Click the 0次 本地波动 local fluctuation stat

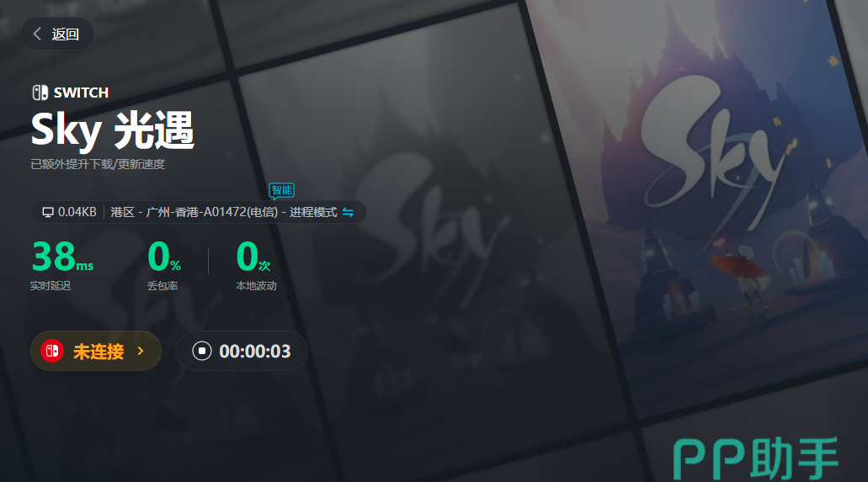point(256,265)
